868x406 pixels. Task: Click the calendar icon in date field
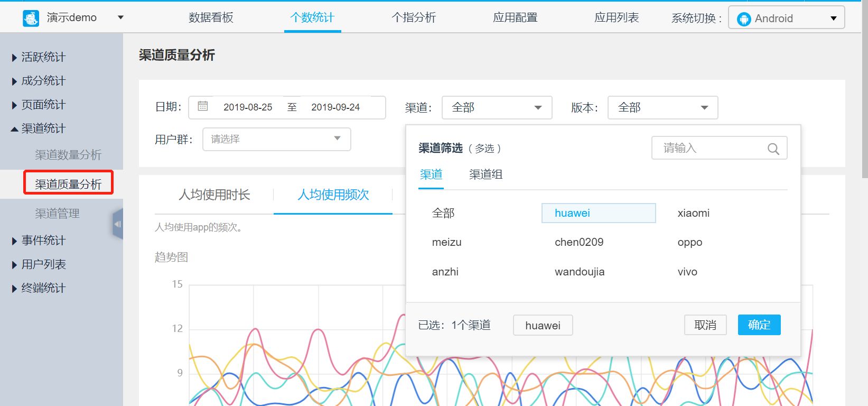(x=203, y=107)
